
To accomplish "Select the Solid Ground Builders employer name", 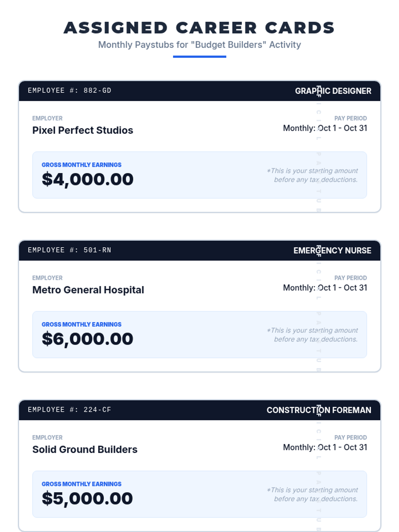I will pos(85,449).
